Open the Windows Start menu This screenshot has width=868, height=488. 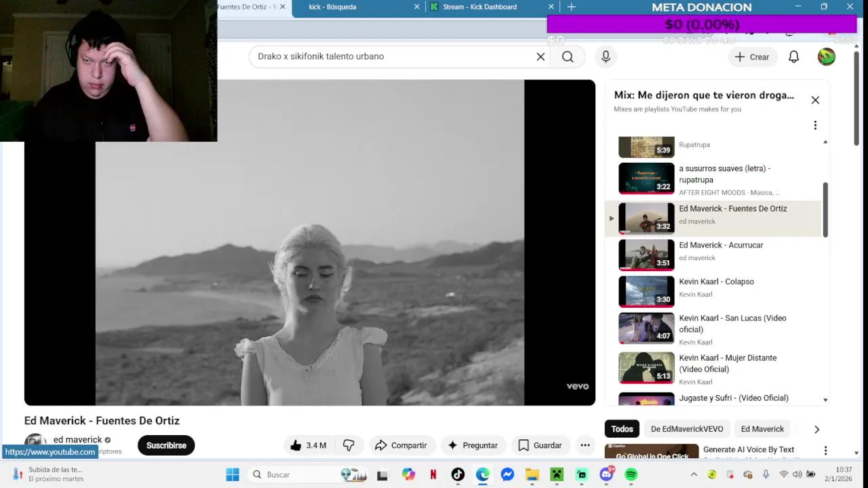[x=233, y=474]
